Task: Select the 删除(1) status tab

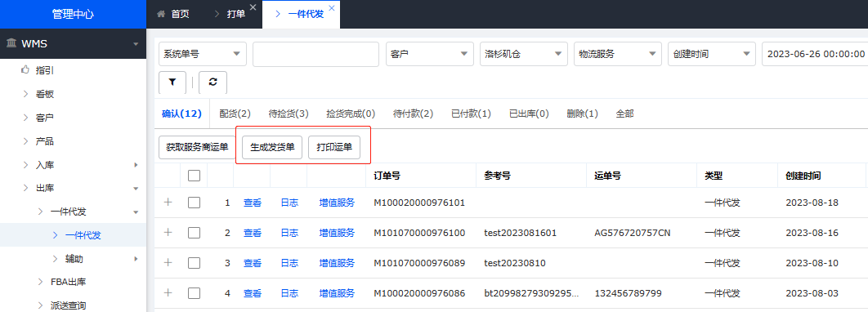Action: point(583,114)
